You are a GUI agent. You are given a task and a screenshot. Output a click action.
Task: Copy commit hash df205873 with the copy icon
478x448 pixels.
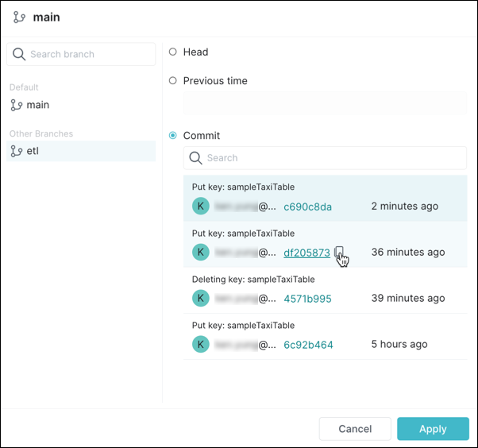pos(339,252)
